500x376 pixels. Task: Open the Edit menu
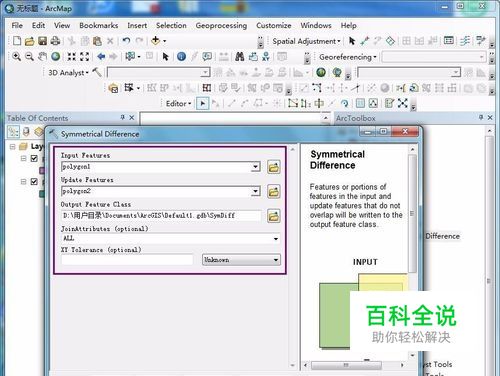pos(38,25)
